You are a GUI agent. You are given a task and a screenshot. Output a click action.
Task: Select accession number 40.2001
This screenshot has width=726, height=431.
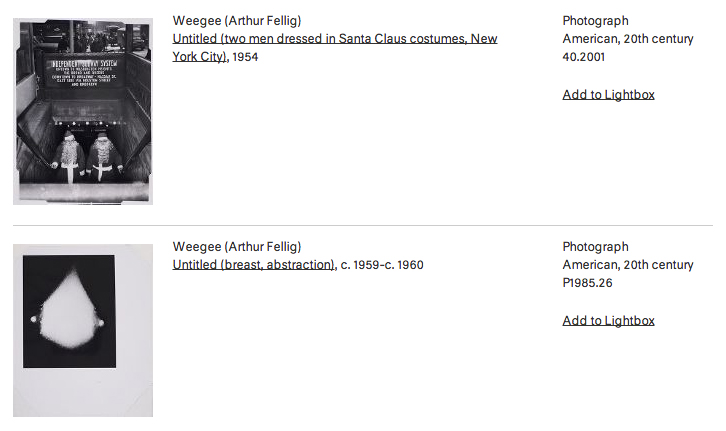point(584,57)
